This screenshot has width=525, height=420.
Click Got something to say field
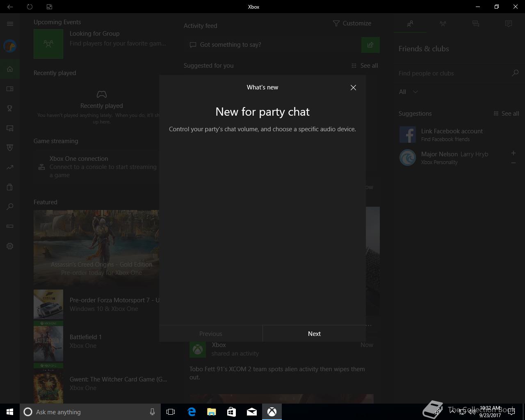tap(272, 45)
